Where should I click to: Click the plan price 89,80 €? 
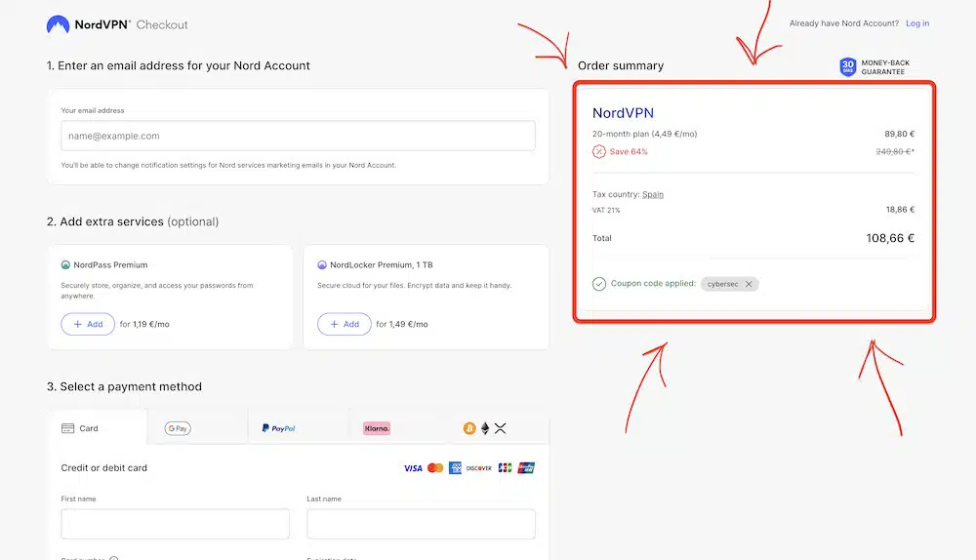pos(900,134)
